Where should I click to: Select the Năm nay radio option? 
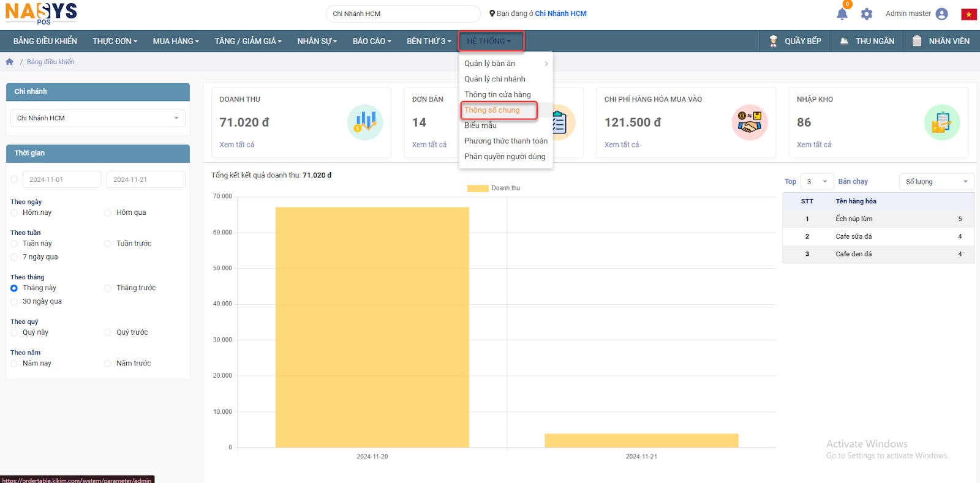click(x=14, y=364)
